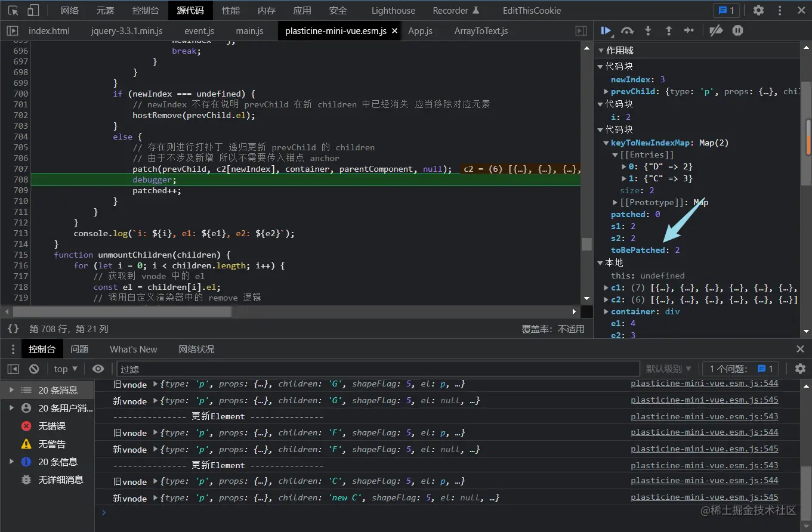The image size is (812, 532).
Task: Step over next function call
Action: (627, 30)
